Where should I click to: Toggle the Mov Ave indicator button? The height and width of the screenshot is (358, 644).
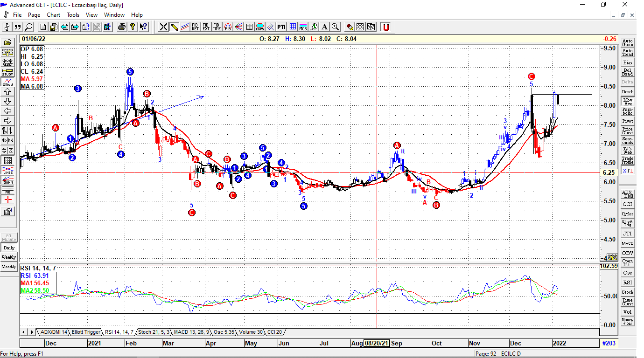(628, 101)
